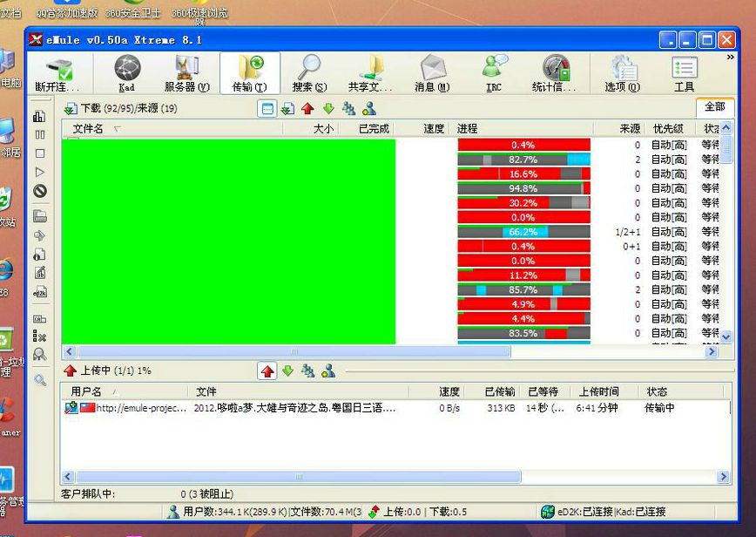Click the Cancel download sidebar icon
Screen dimensions: 756x537
[40, 191]
